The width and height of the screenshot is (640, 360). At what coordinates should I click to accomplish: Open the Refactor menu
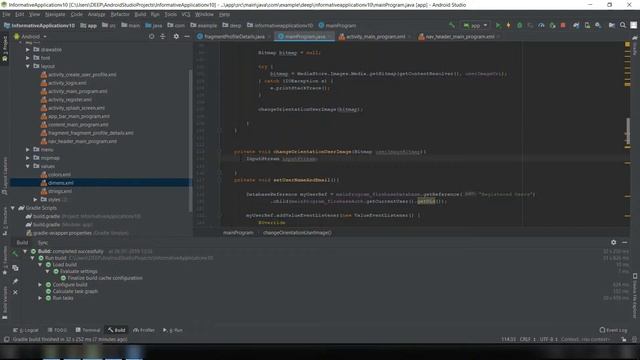(x=120, y=14)
